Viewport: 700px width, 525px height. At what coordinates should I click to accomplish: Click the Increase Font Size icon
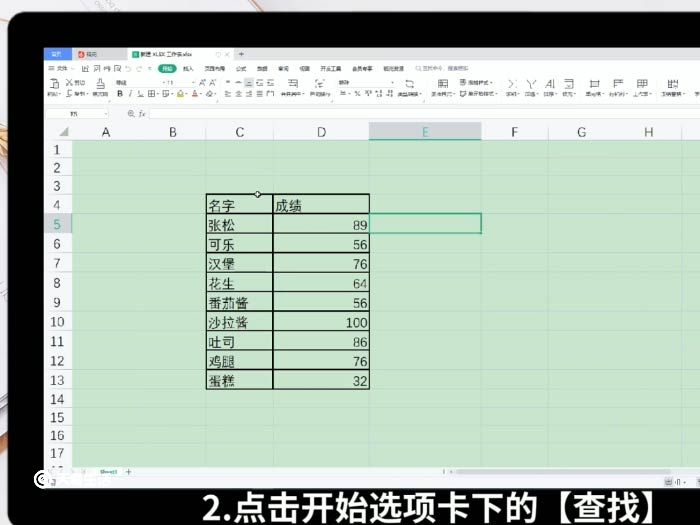[x=202, y=83]
